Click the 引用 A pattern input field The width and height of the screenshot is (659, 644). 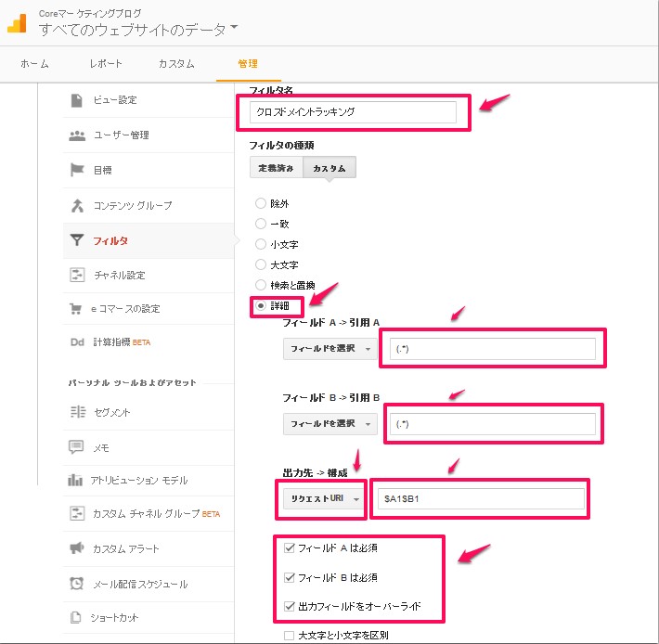492,349
